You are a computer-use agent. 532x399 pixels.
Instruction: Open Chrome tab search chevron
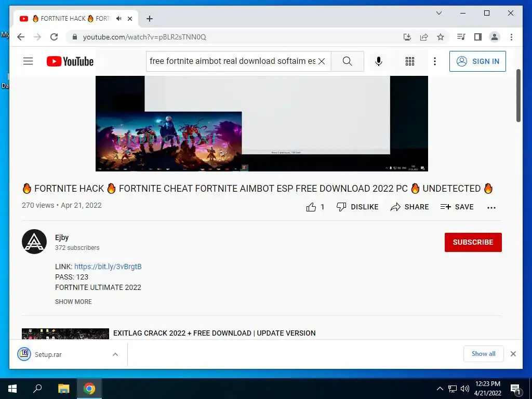[438, 13]
